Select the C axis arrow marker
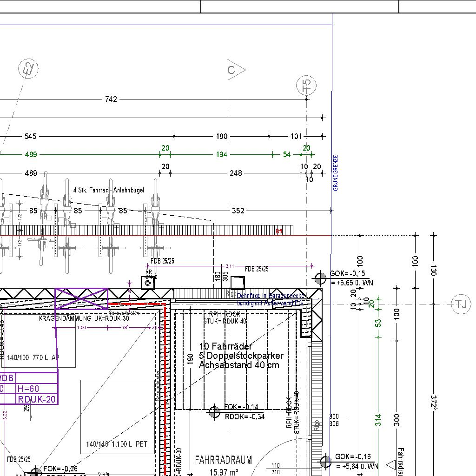Screen dimensions: 476x476 point(234,70)
